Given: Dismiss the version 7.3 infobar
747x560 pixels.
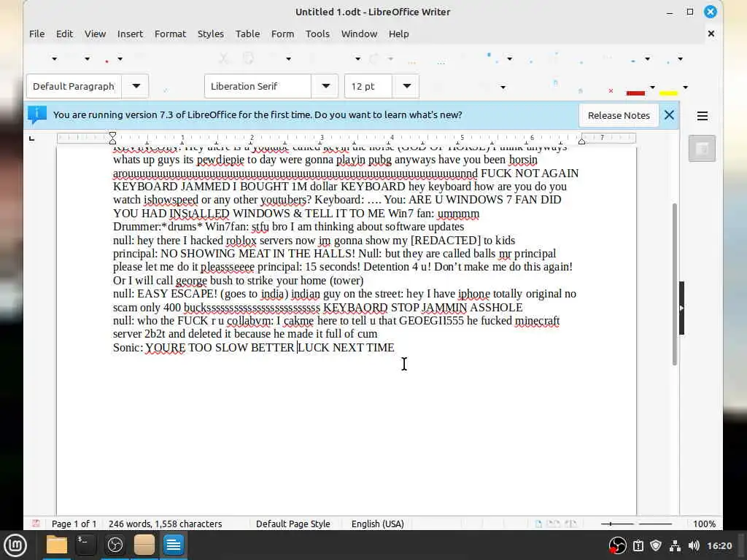Looking at the screenshot, I should (x=669, y=114).
